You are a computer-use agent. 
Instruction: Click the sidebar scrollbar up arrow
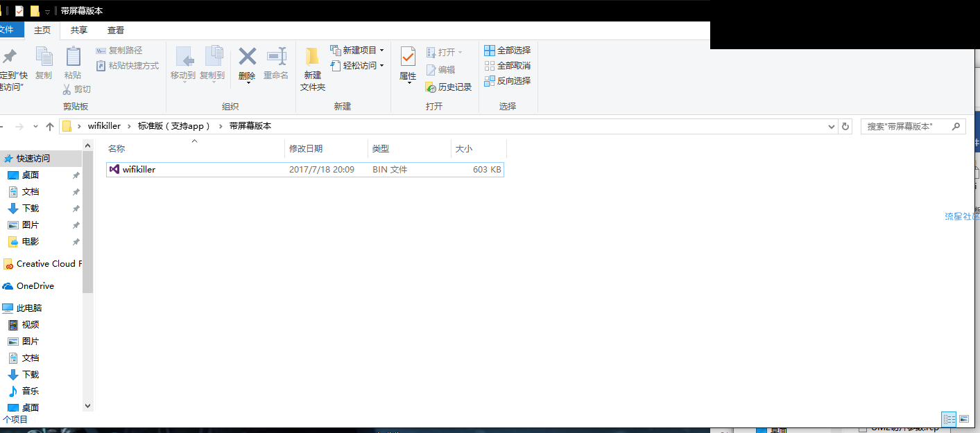(x=87, y=145)
